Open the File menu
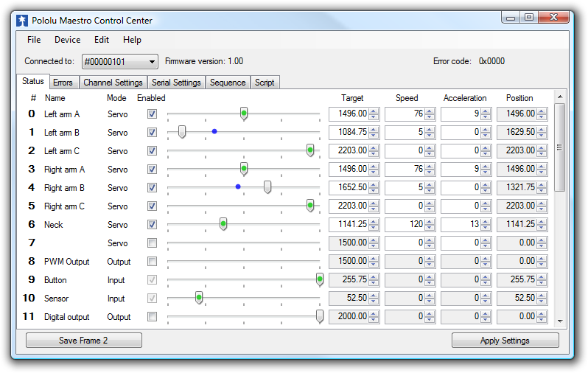588x373 pixels. click(x=34, y=40)
